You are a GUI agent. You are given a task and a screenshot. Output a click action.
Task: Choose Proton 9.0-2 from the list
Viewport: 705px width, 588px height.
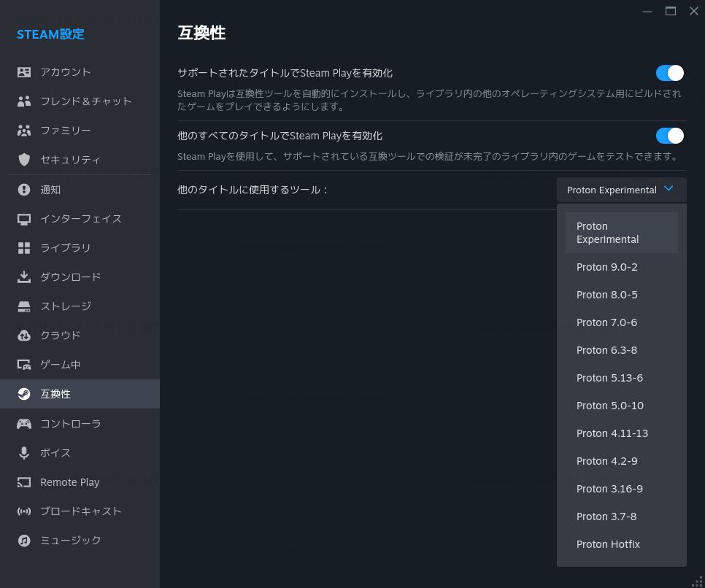[621, 267]
